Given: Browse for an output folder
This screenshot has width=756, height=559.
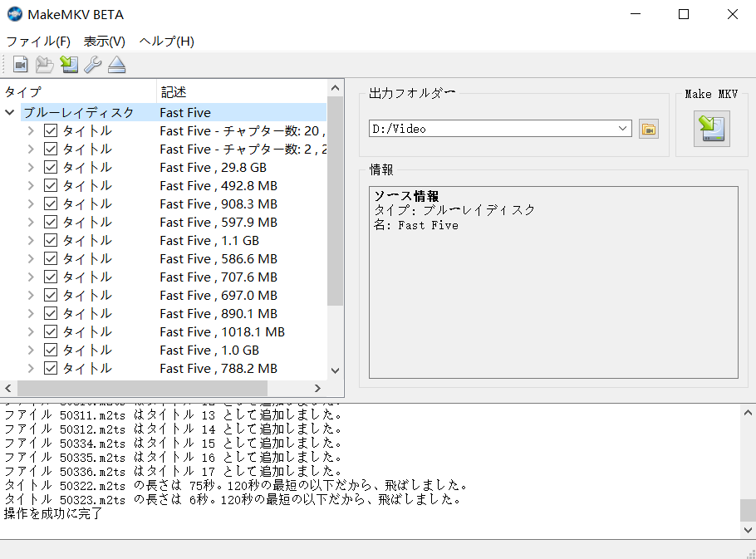Looking at the screenshot, I should (x=649, y=129).
